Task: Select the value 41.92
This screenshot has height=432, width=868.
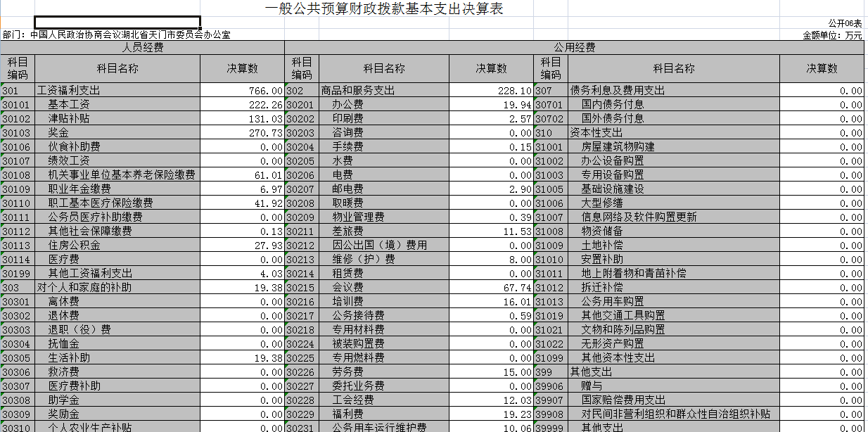Action: pyautogui.click(x=243, y=203)
